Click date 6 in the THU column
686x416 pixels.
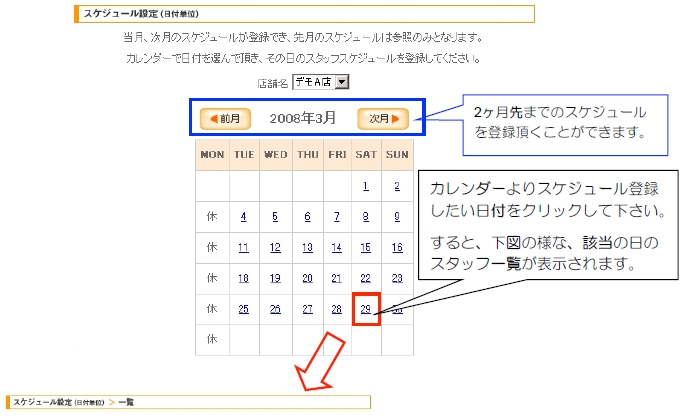point(307,217)
